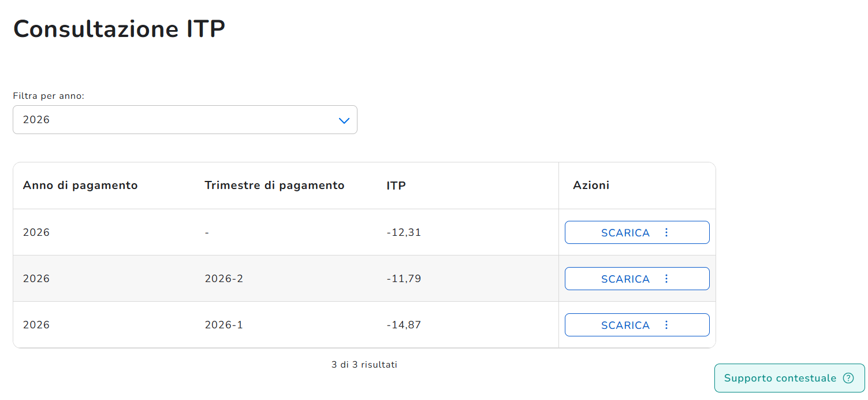Image resolution: width=868 pixels, height=400 pixels.
Task: Open three-dot menu for the 2026-1 row
Action: coord(666,325)
